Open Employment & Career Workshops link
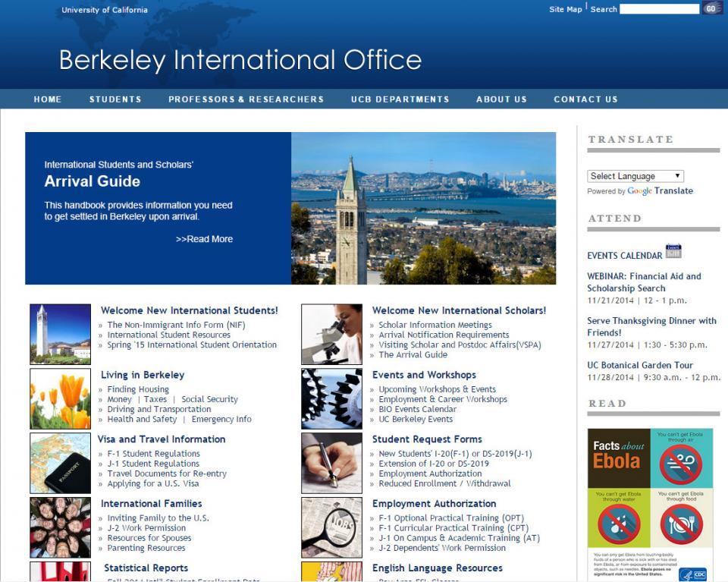Viewport: 728px width, 582px height. (x=443, y=399)
